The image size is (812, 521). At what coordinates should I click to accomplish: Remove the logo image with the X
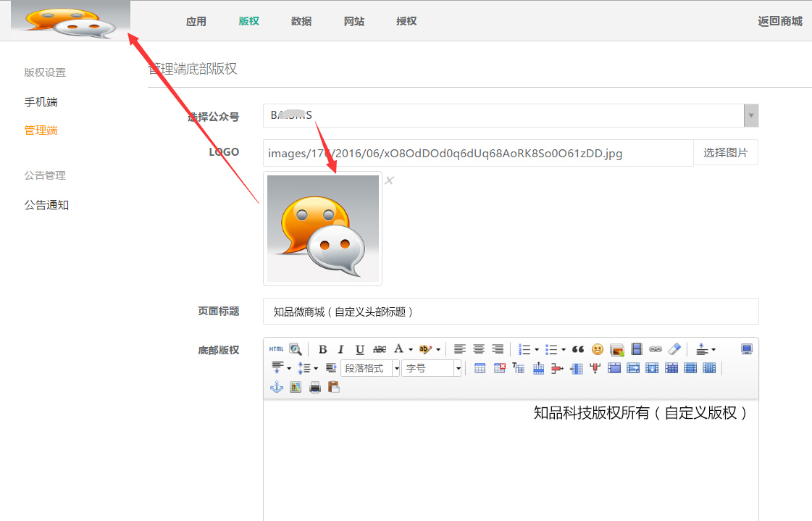[389, 180]
